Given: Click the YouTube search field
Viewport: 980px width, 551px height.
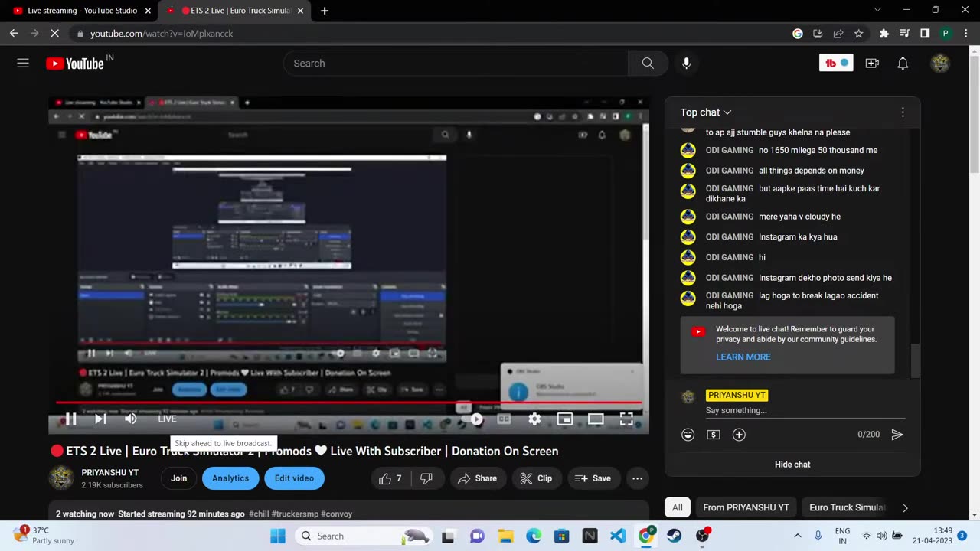Looking at the screenshot, I should coord(456,64).
